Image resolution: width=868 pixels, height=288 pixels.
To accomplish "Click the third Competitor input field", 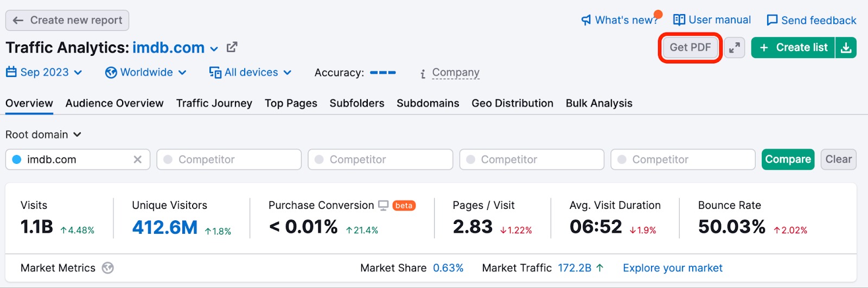I will (532, 159).
